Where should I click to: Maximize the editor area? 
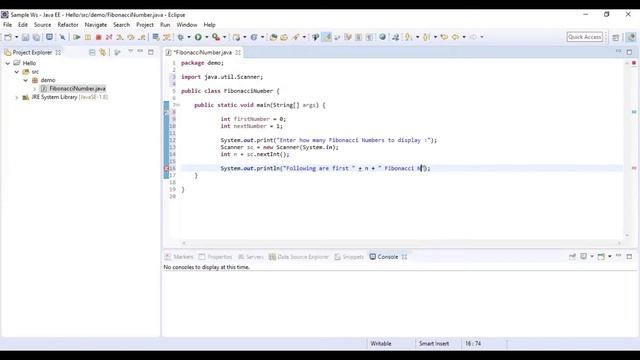(629, 52)
